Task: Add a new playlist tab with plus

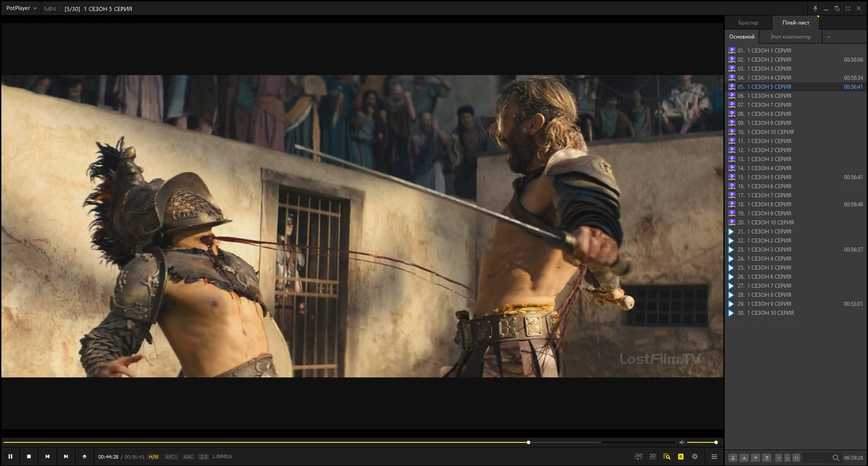Action: pos(828,37)
